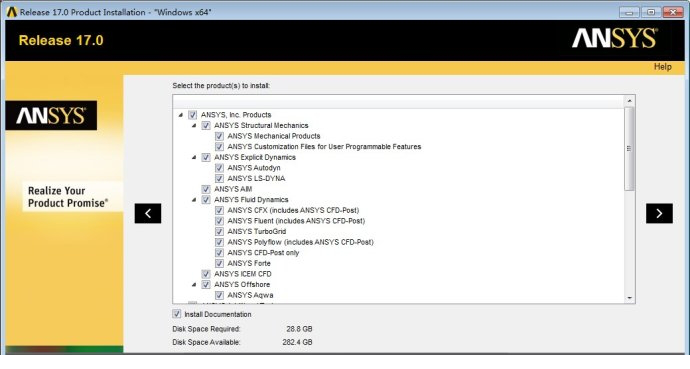Uncheck ANSYS Fluent checkbox
690x369 pixels.
click(219, 221)
